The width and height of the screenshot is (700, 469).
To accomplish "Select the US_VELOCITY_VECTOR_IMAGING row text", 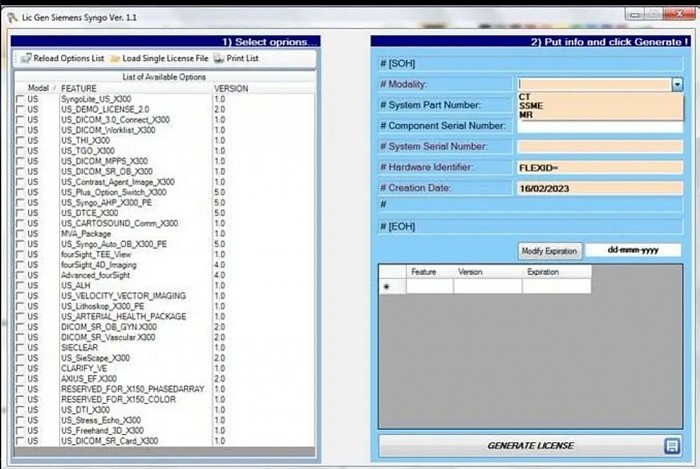I will 123,296.
